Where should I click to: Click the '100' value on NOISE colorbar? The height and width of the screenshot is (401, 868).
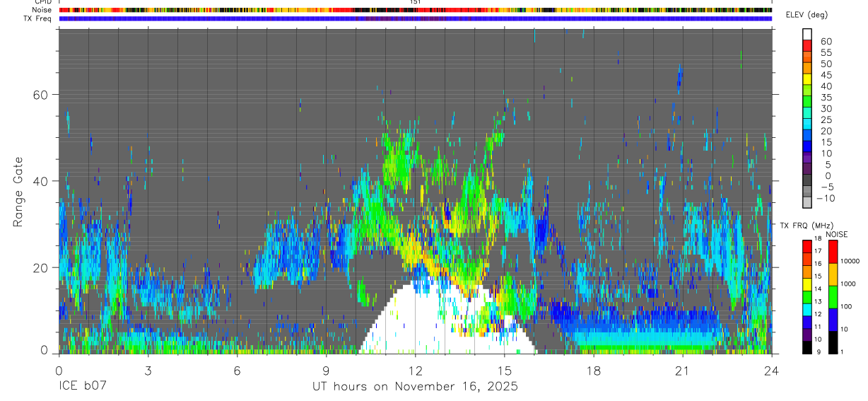(846, 306)
